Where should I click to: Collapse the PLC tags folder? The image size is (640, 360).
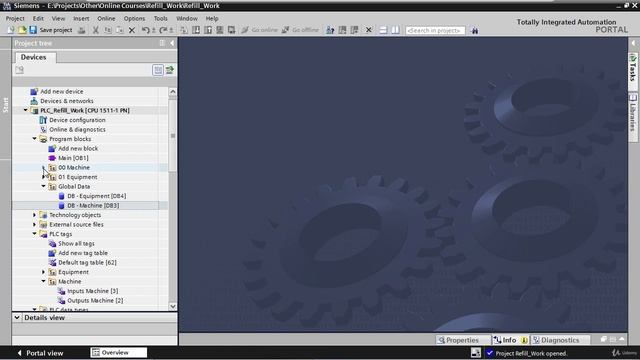click(x=34, y=234)
